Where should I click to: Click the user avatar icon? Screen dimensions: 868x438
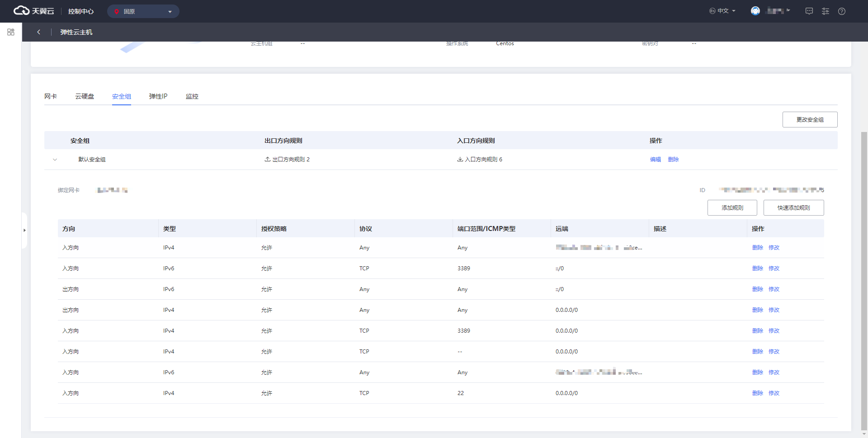(x=755, y=11)
